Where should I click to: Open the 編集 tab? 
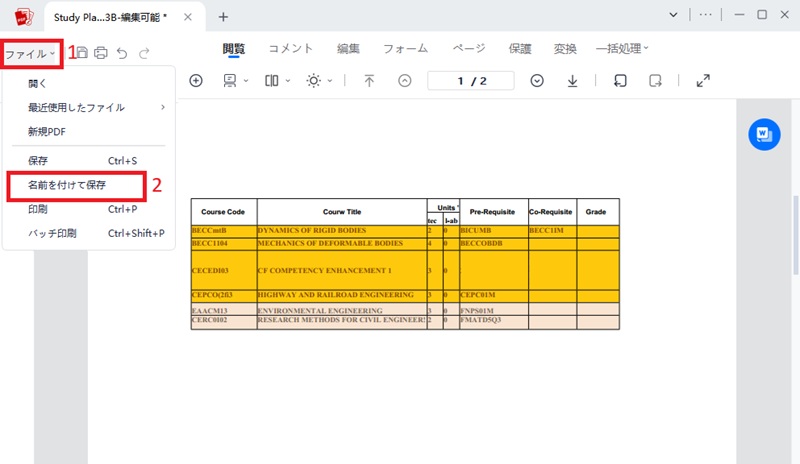coord(348,48)
